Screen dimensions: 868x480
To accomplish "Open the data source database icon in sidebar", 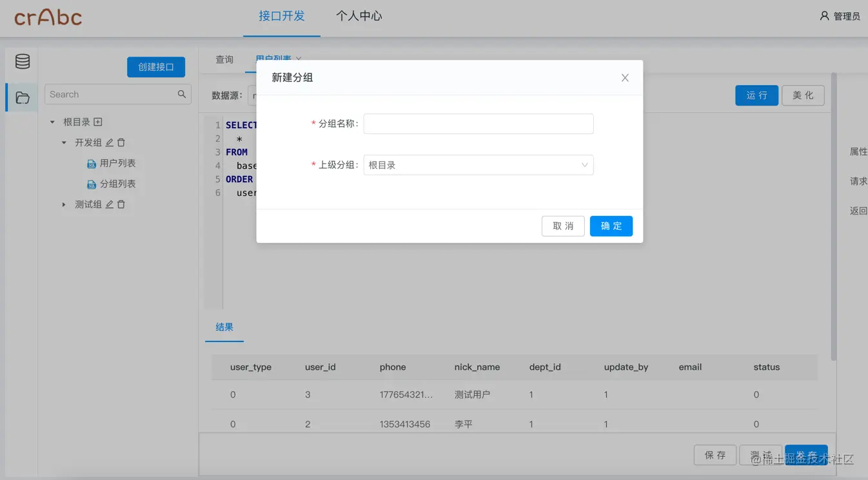I will click(23, 62).
